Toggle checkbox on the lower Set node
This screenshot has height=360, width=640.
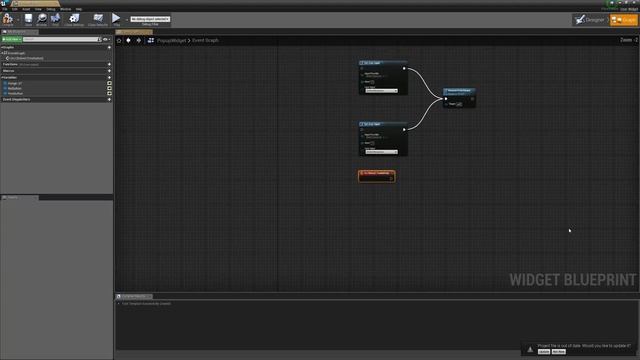coord(372,143)
